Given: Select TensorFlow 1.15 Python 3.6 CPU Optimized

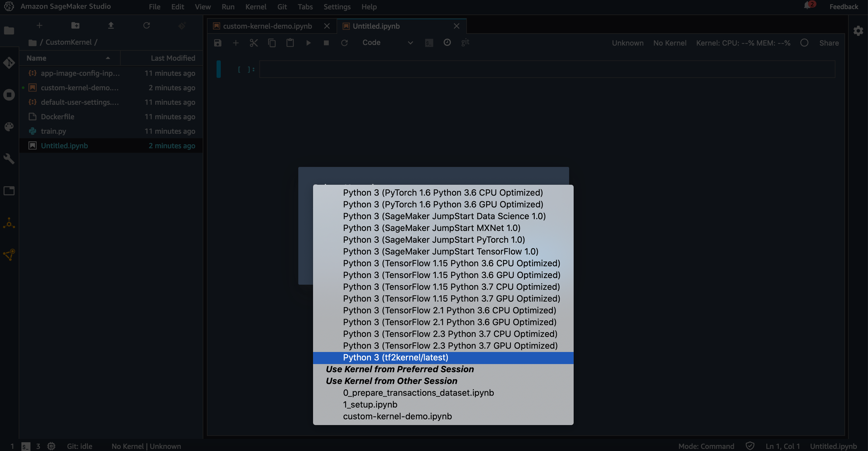Looking at the screenshot, I should [443, 264].
